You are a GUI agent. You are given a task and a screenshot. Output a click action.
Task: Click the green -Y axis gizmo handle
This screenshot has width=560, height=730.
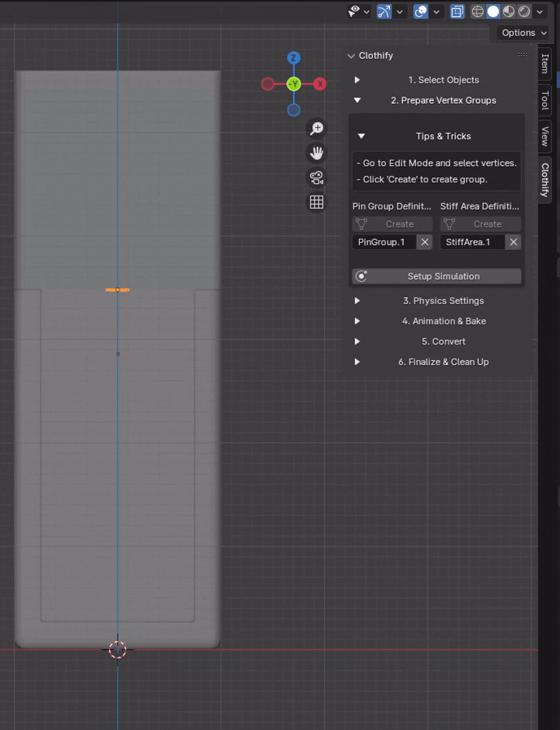tap(293, 84)
